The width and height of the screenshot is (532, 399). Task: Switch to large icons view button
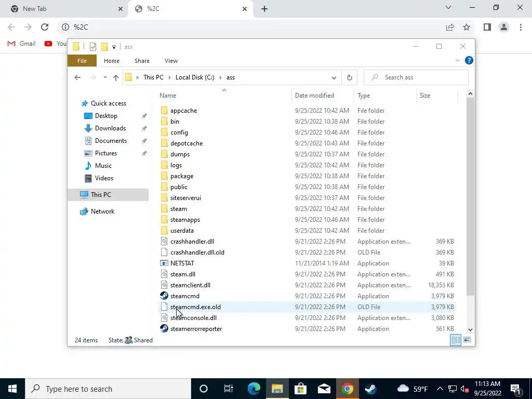(x=467, y=340)
